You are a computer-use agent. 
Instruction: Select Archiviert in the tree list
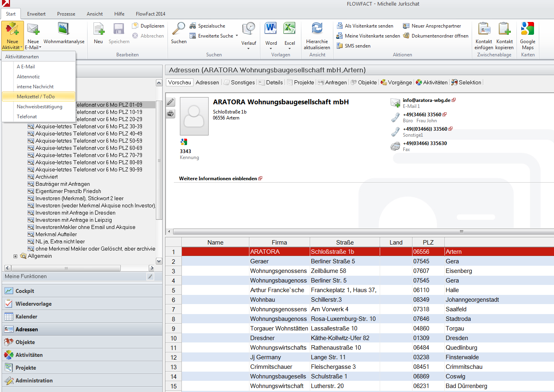coord(46,177)
